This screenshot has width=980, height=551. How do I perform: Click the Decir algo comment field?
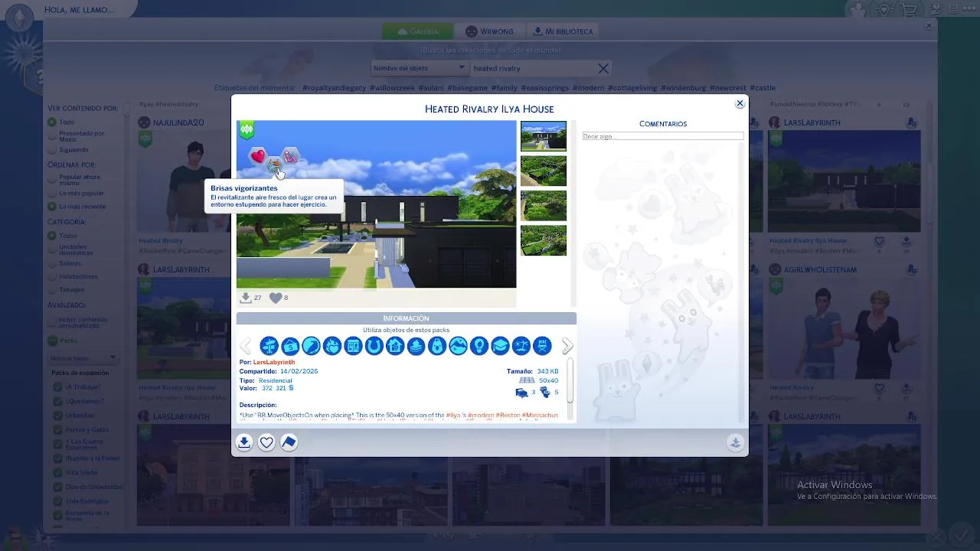pos(663,136)
